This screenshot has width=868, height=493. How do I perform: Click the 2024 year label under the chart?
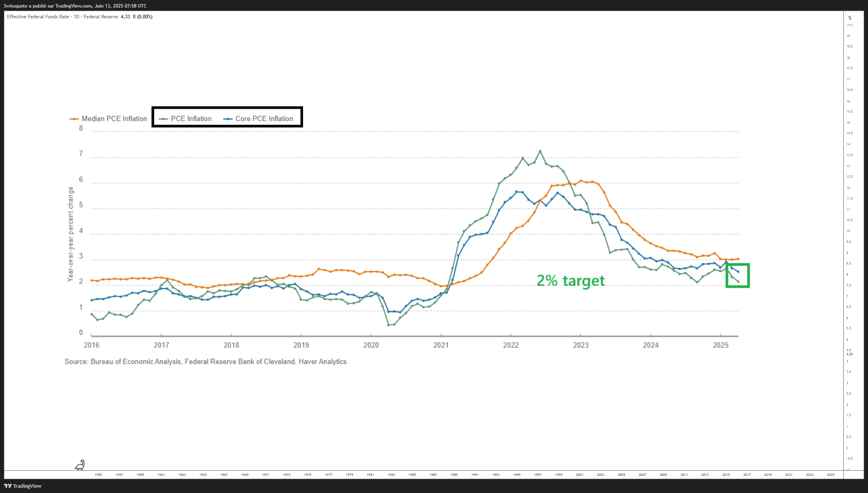(651, 345)
